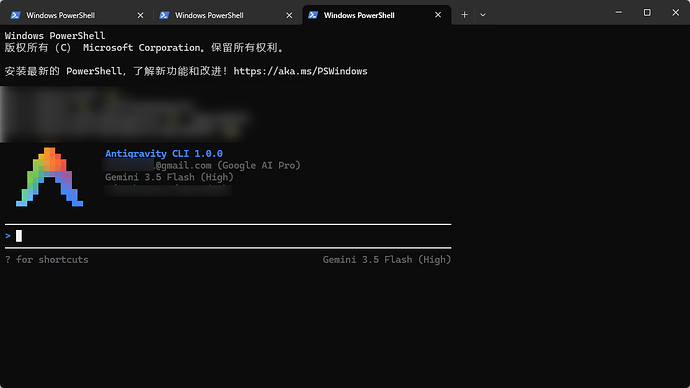Screen dimensions: 690x388
Task: Close the third active PowerShell tab
Action: [438, 15]
